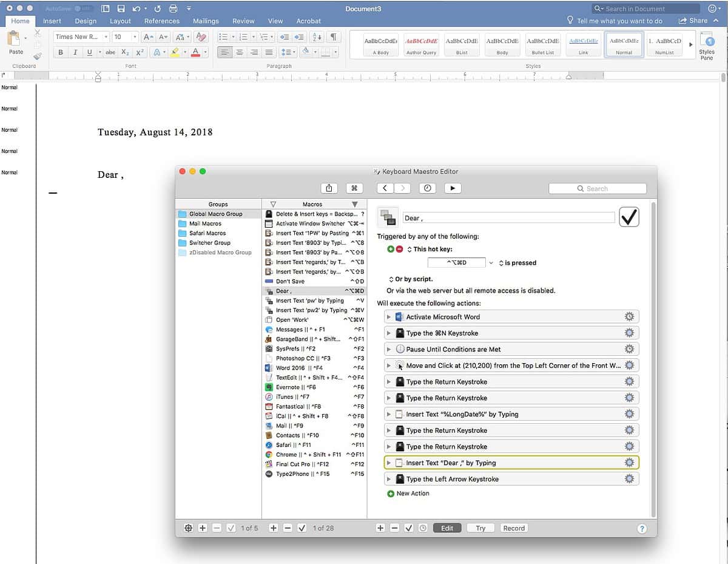Click the help question mark in Keyboard Maestro
This screenshot has height=564, width=728.
tap(642, 529)
